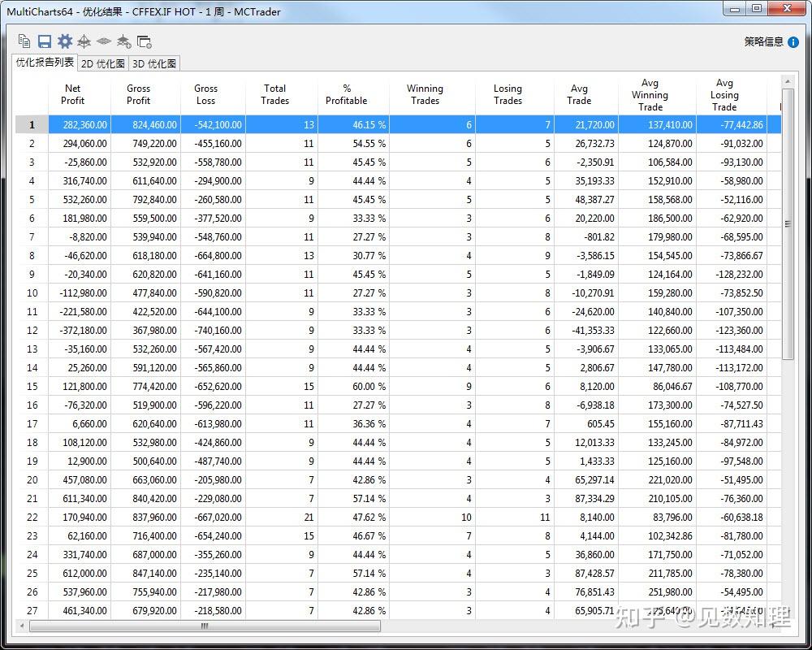Viewport: 812px width, 650px height.
Task: Click percent profitable cell 47.62 %
Action: coord(354,518)
